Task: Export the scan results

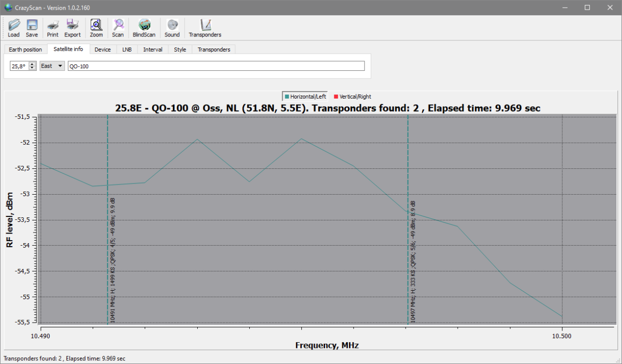Action: [72, 28]
